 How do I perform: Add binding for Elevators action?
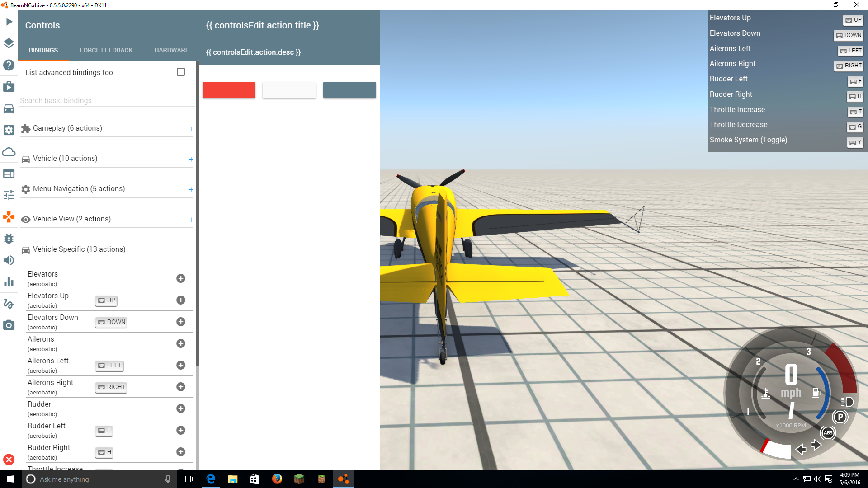point(181,278)
